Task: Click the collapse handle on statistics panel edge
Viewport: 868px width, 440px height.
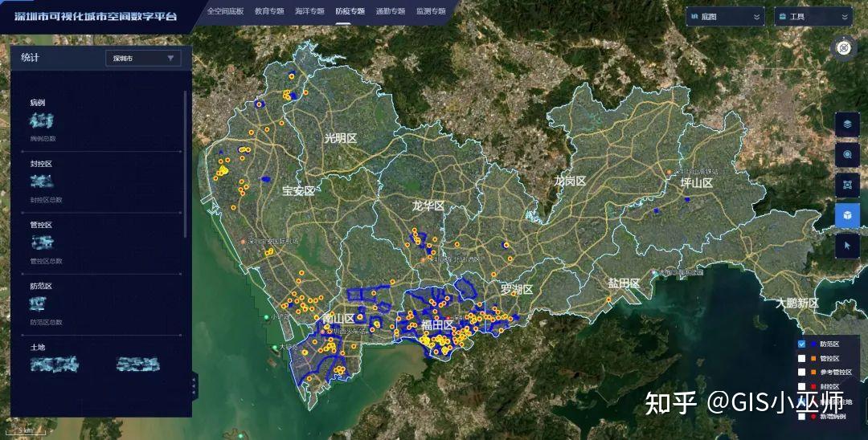Action: tap(194, 385)
